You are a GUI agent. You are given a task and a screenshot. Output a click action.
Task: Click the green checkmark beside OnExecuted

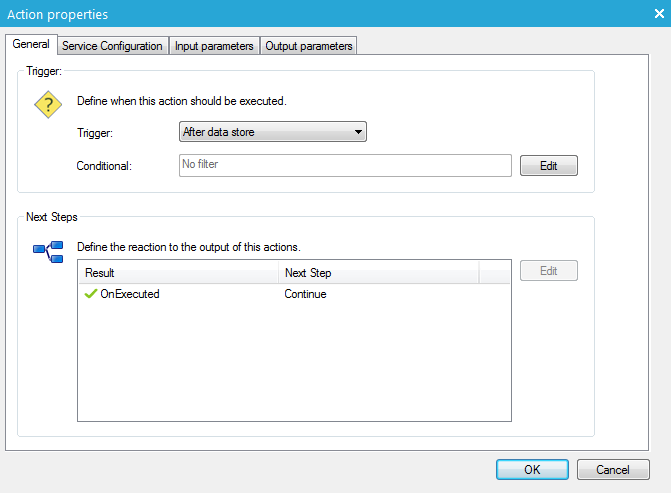click(91, 294)
